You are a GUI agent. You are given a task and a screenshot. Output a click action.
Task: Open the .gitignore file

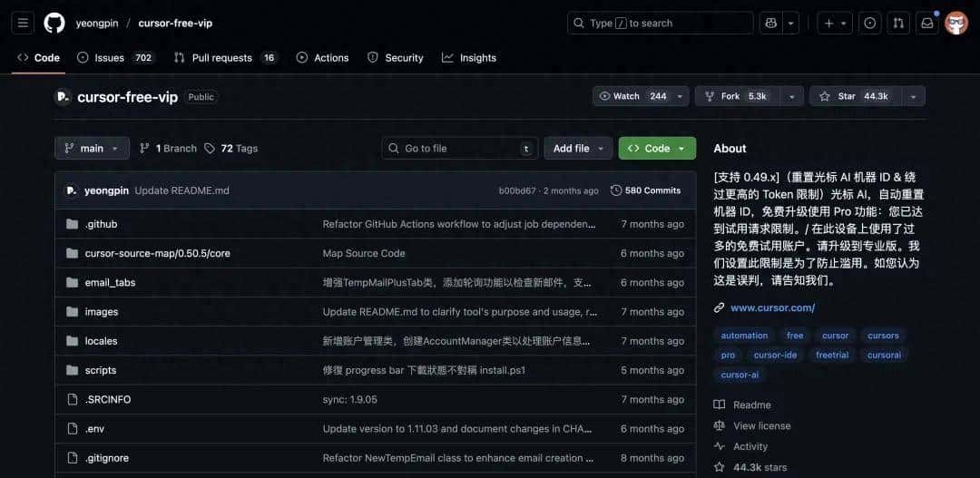pos(107,458)
